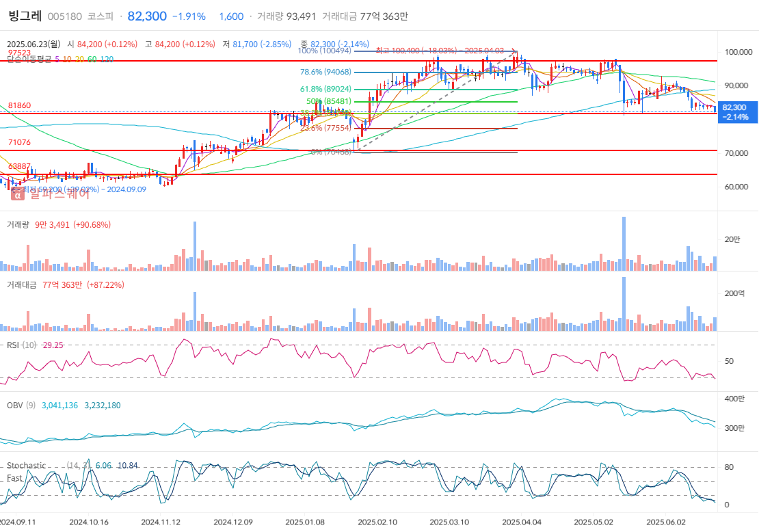Click the 코스피 market label
Screen dimensions: 759x532
[x=101, y=16]
